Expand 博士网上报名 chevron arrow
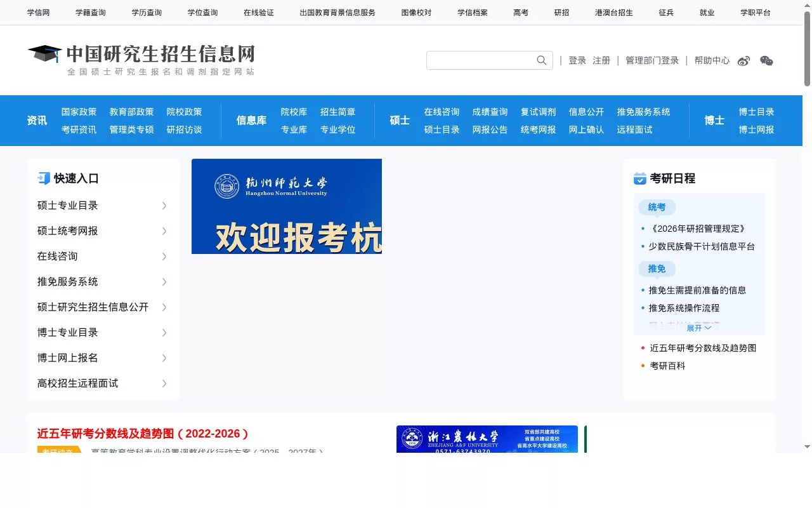 164,358
